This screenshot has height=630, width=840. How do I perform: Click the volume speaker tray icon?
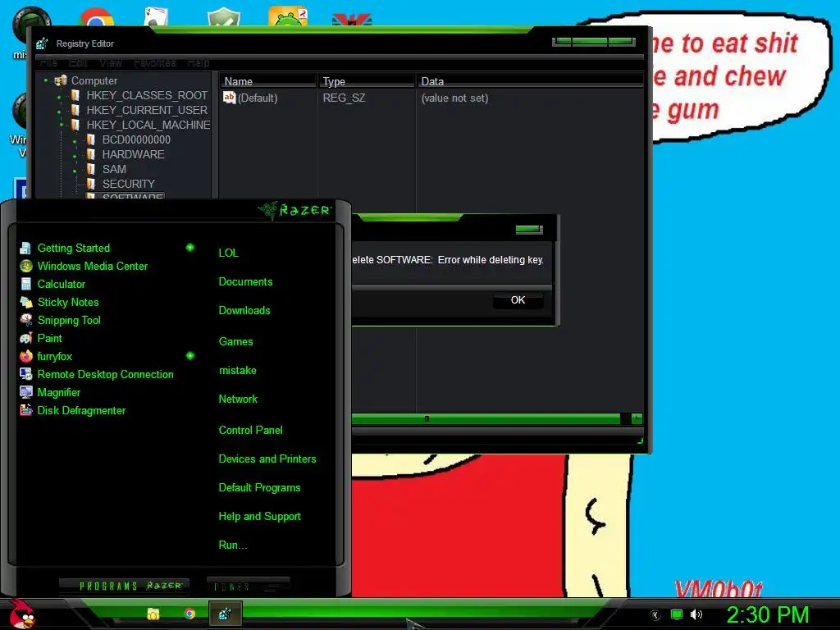[696, 614]
